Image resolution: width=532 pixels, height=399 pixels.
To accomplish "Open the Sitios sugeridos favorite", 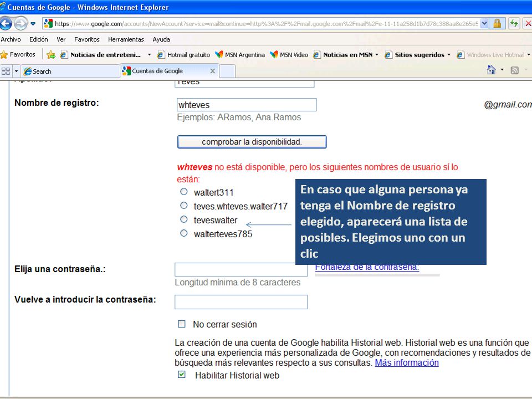I will click(415, 55).
